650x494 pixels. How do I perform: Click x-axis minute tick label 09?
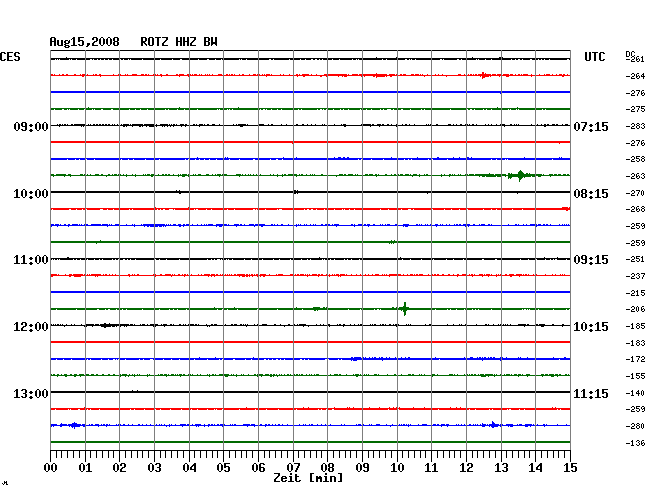[x=362, y=468]
